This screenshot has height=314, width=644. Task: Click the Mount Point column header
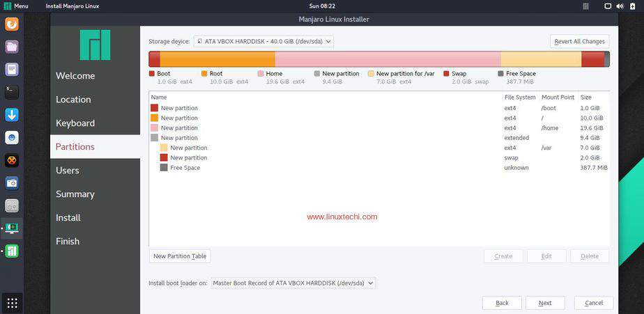point(558,97)
